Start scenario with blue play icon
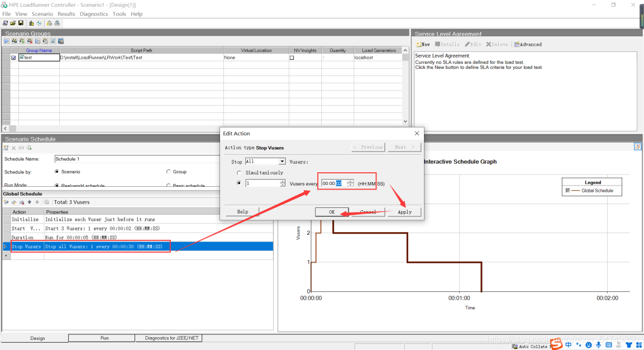 pyautogui.click(x=7, y=41)
